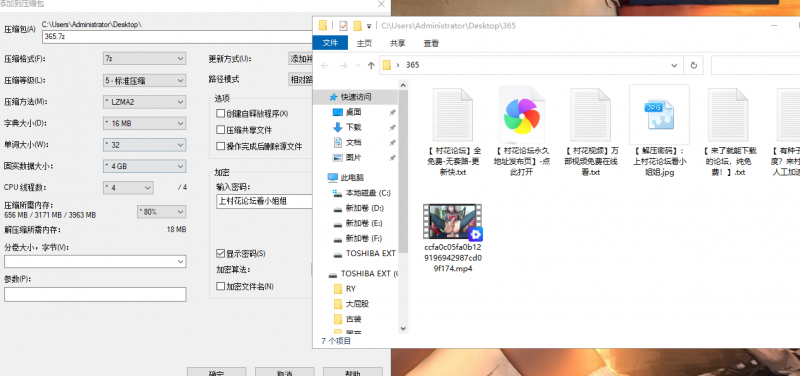Select the 解压密码 JPG file icon

coord(660,115)
